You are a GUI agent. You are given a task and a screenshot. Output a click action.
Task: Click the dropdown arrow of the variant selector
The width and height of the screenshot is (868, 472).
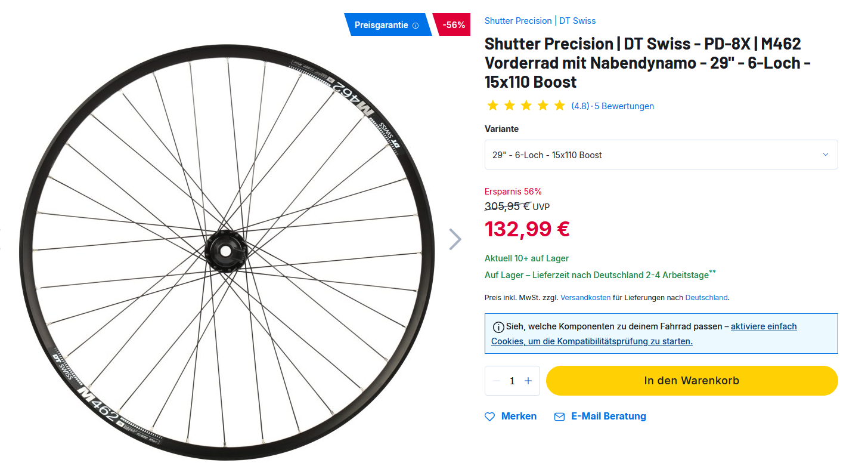(826, 155)
